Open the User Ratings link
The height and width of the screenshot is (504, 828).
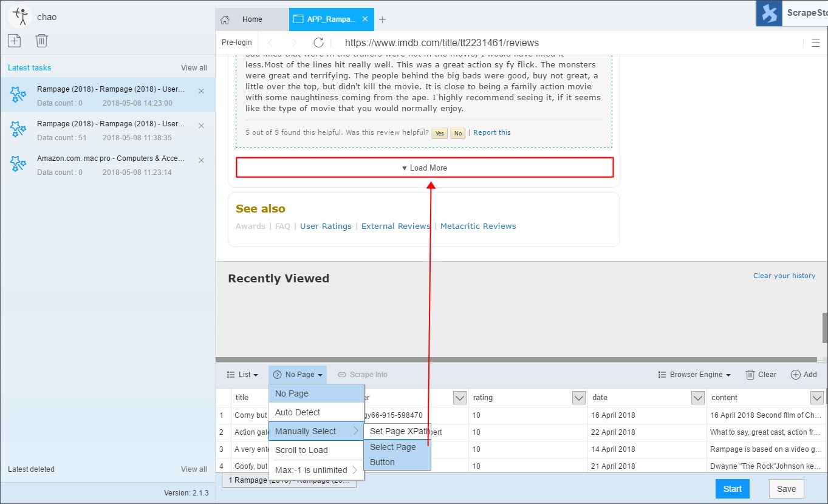(326, 226)
